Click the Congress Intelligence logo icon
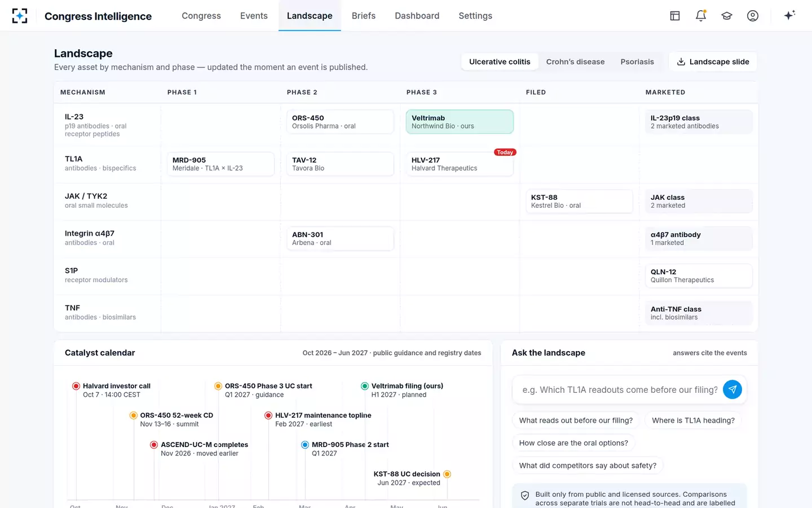812x508 pixels. point(20,16)
